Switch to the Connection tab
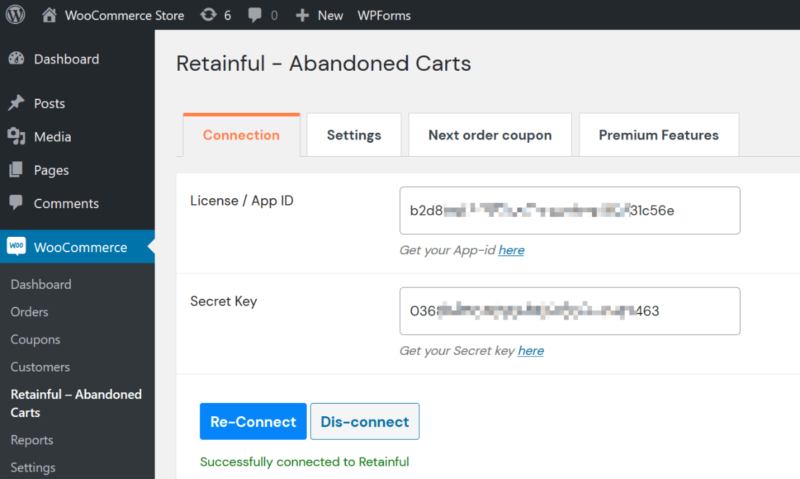This screenshot has height=479, width=800. click(241, 135)
